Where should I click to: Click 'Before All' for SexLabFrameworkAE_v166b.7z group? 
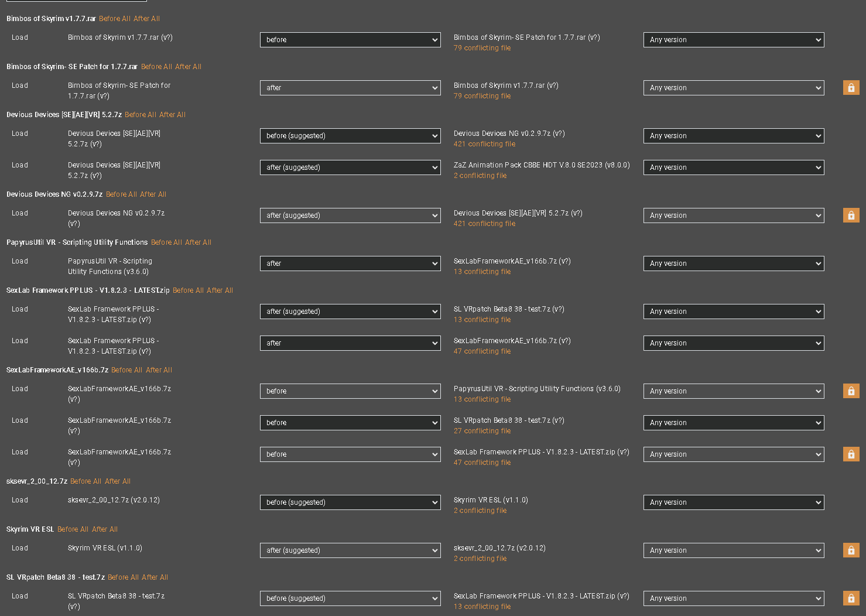tap(126, 370)
